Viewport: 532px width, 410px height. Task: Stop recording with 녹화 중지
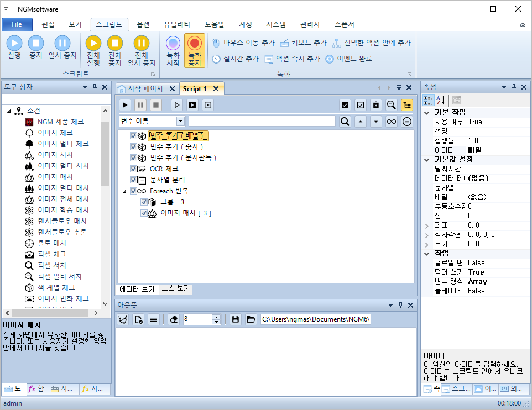point(195,50)
